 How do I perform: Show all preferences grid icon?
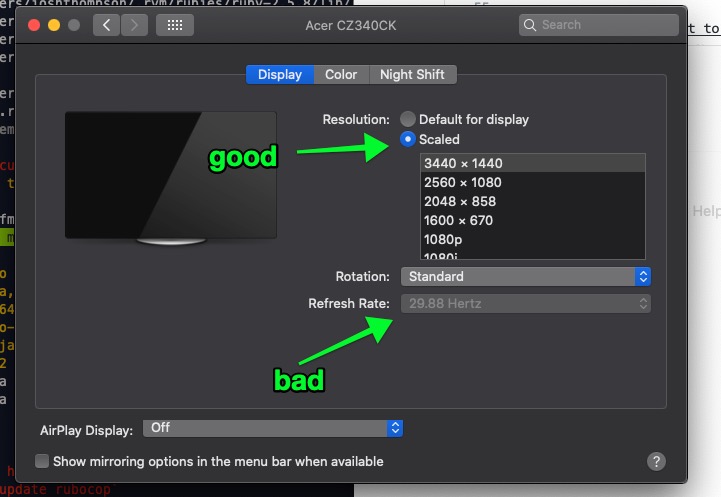[175, 25]
